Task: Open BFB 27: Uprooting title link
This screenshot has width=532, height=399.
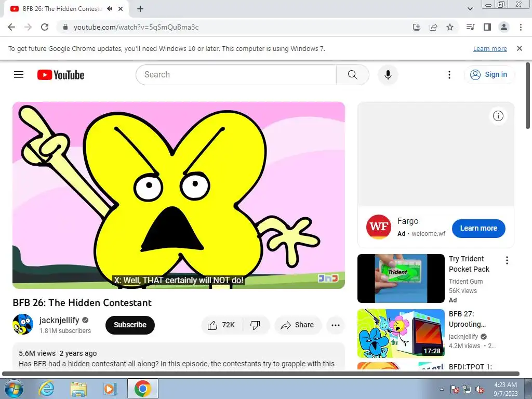Action: [x=467, y=319]
